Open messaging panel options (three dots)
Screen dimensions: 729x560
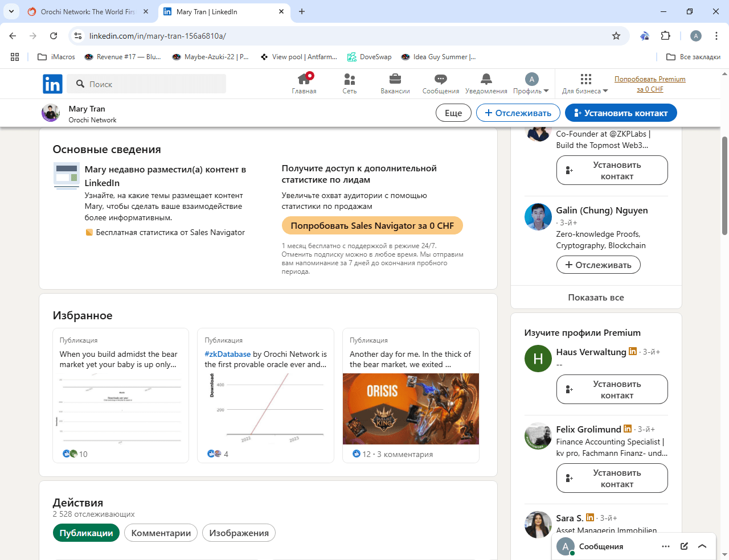click(x=666, y=546)
